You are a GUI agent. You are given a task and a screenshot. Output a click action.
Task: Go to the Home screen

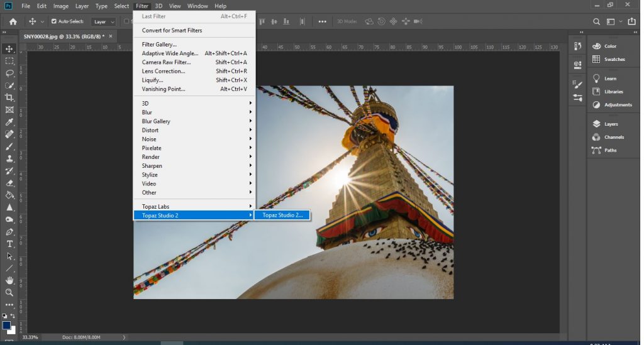tap(13, 21)
